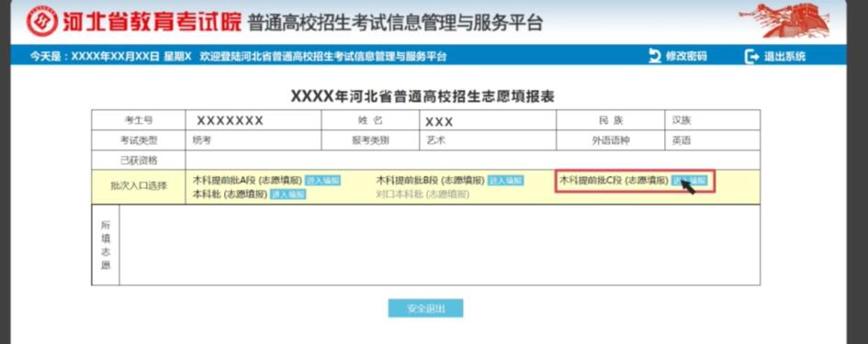
Task: Click the 安全退出 button
Action: pos(425,308)
